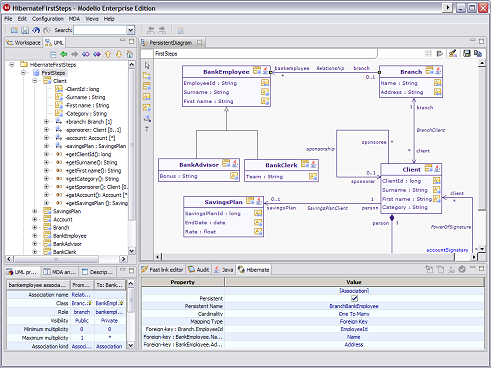Click the purple left double-arrow in UML explorer

tap(86, 54)
